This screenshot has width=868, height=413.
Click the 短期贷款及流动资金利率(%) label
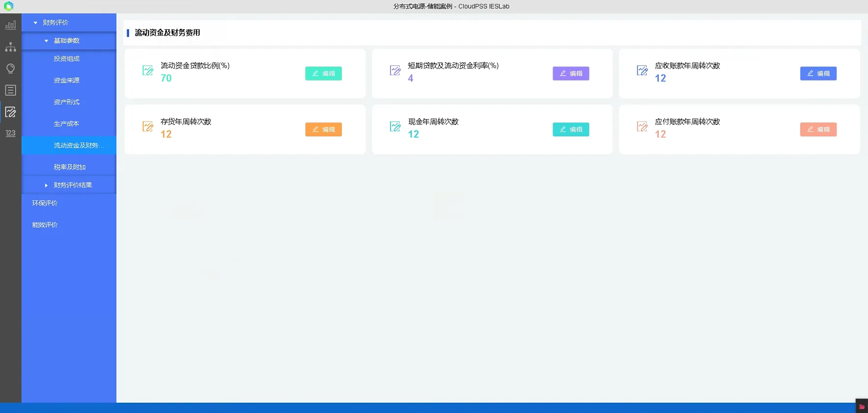coord(453,65)
